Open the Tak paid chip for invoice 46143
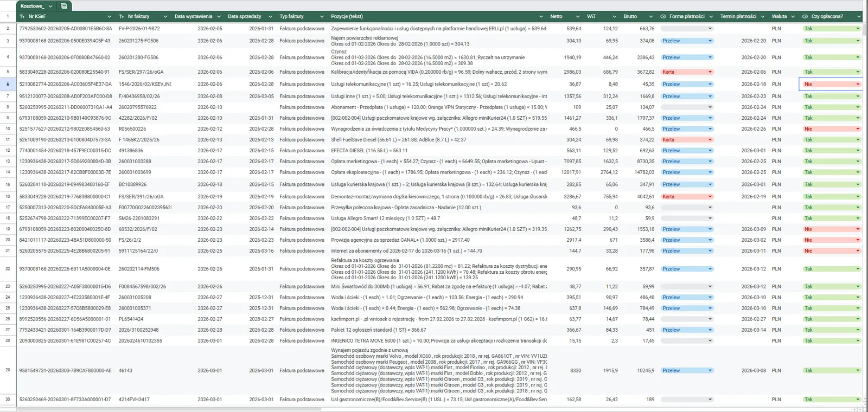The width and height of the screenshot is (868, 412). (831, 370)
